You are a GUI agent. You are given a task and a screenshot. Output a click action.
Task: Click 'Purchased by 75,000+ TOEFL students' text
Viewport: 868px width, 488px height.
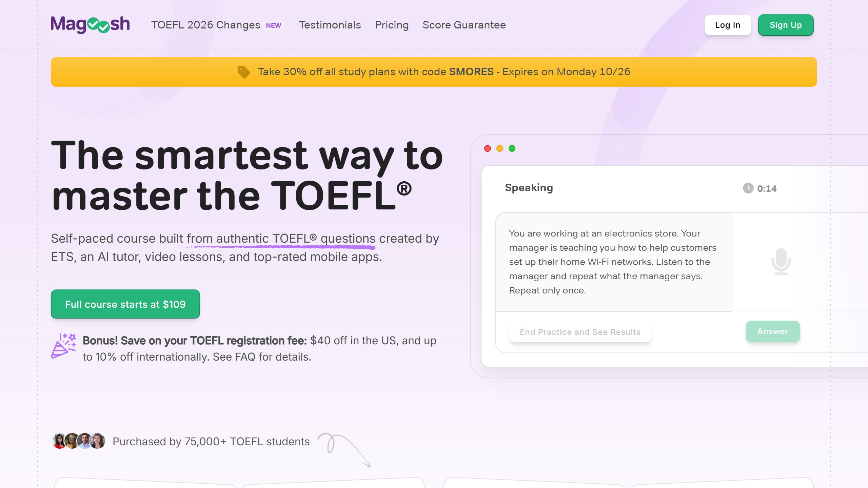coord(211,442)
